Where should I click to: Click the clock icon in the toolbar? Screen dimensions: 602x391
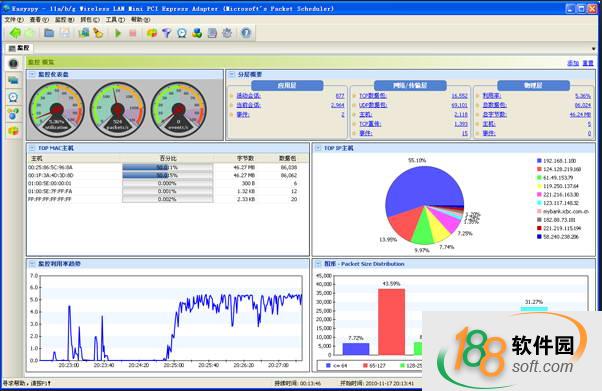(182, 33)
